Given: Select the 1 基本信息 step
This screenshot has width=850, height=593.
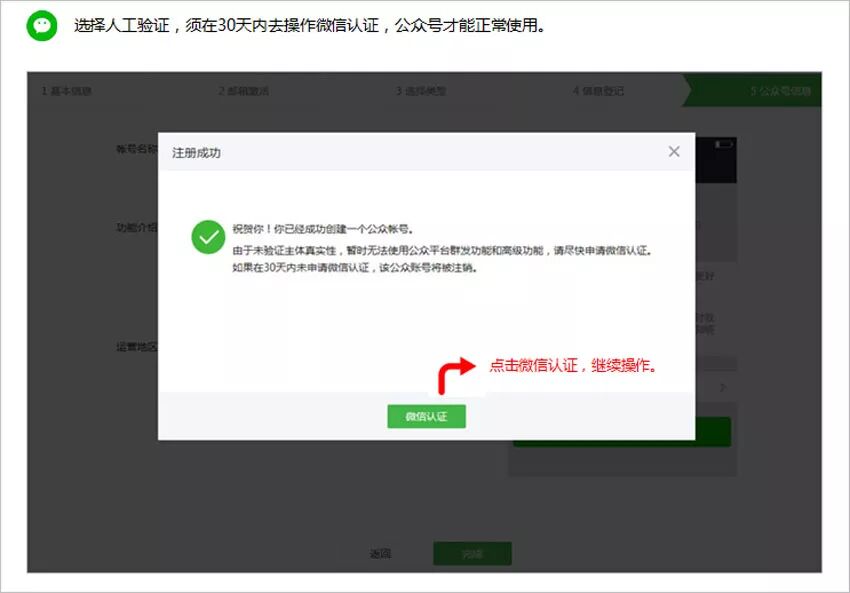Looking at the screenshot, I should click(66, 91).
